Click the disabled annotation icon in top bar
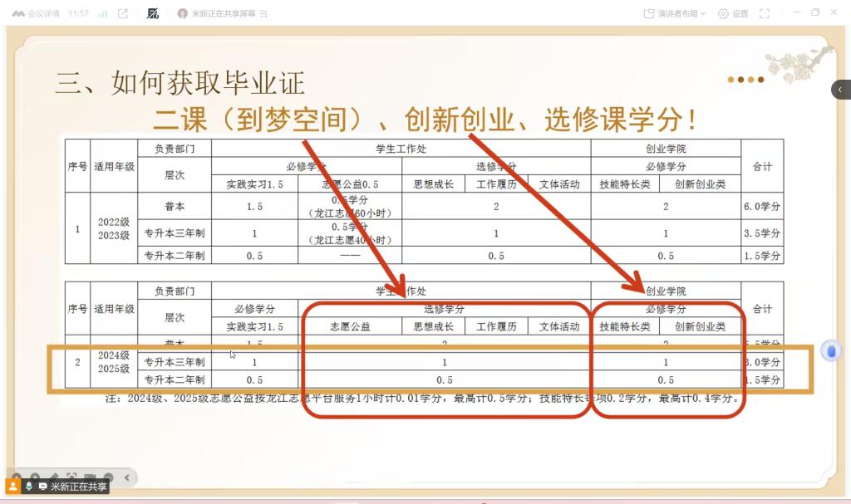This screenshot has width=851, height=504. coord(152,13)
